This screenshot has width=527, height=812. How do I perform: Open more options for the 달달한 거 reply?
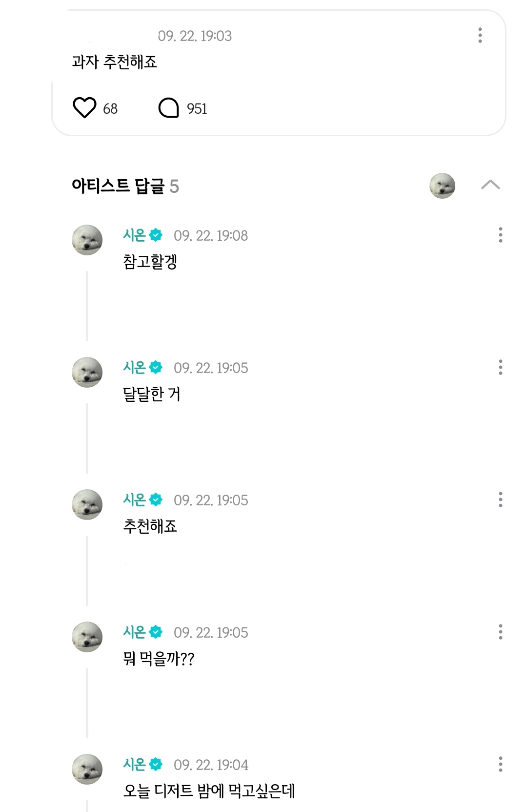(500, 367)
